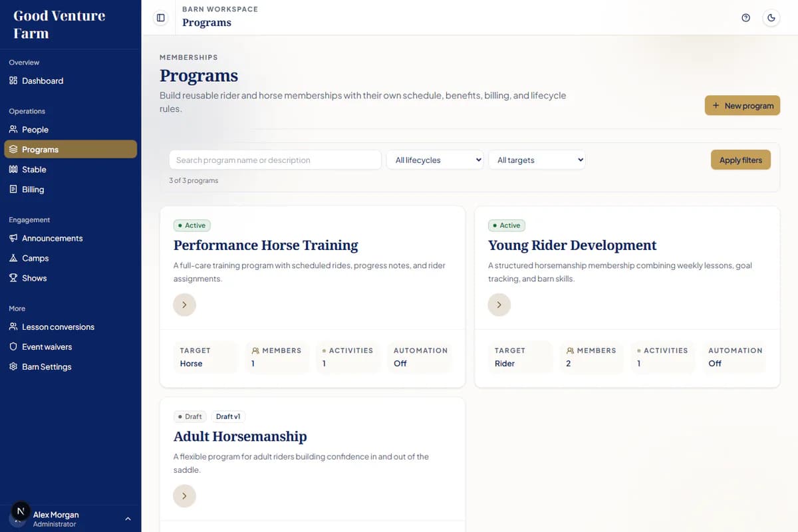Open Camps in sidebar
This screenshot has width=798, height=532.
coord(70,258)
